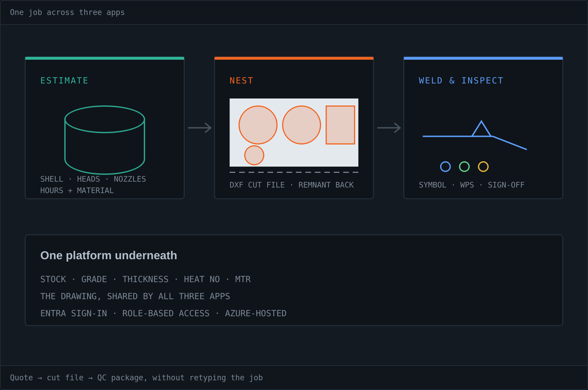Image resolution: width=588 pixels, height=390 pixels.
Task: Click the yellow status circle
Action: (x=483, y=167)
